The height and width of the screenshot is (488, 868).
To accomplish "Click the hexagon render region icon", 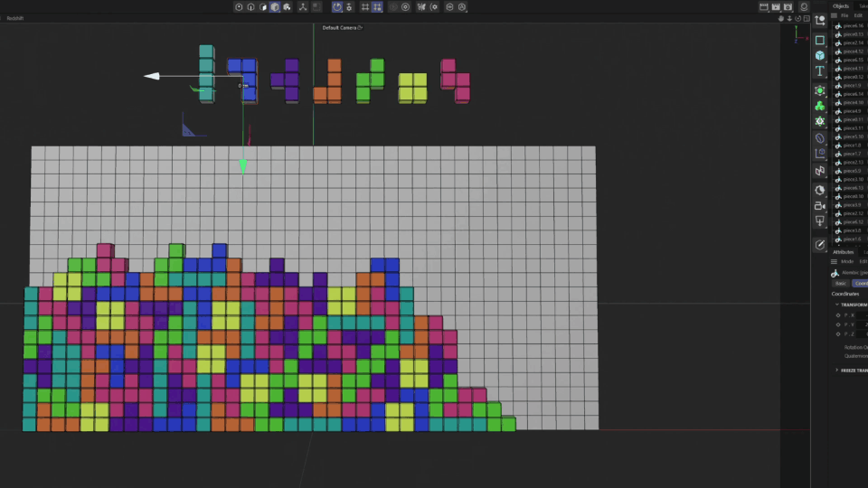I will pyautogui.click(x=449, y=7).
